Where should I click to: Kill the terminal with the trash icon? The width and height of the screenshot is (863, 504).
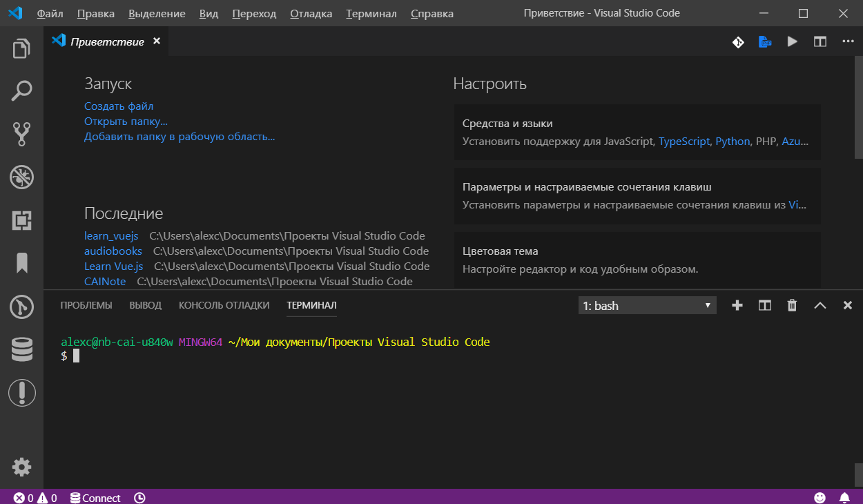coord(793,305)
